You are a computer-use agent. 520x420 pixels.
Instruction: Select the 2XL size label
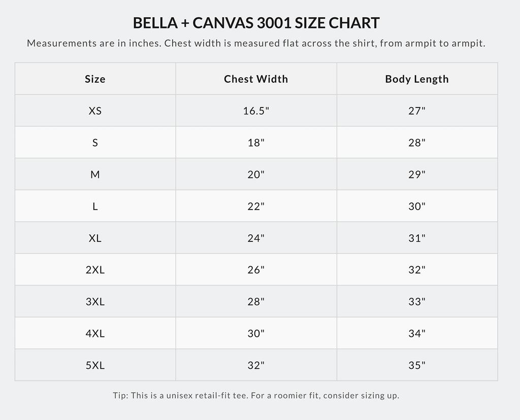click(95, 270)
